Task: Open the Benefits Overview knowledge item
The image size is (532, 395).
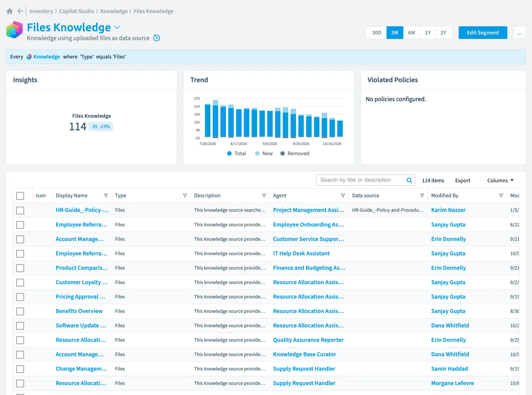Action: coord(79,311)
